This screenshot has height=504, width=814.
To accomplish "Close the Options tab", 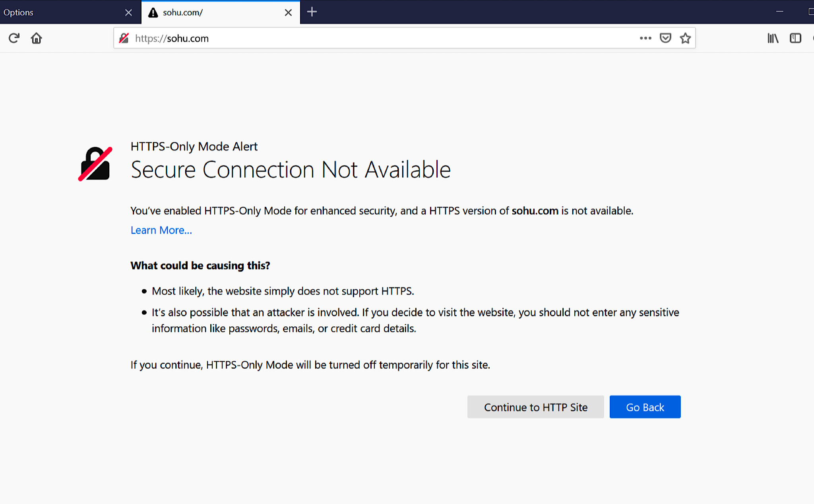I will point(128,12).
